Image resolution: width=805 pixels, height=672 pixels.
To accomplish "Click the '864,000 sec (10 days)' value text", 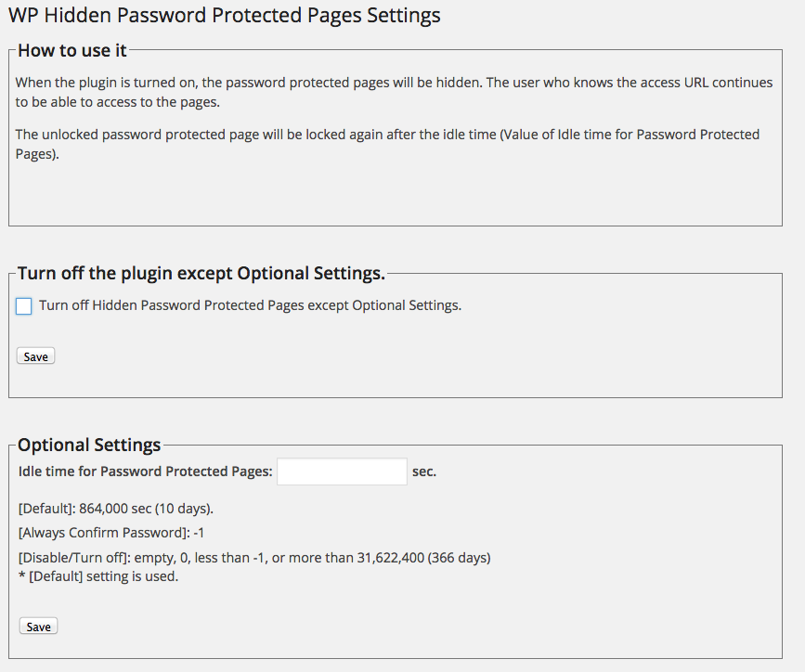I will pos(145,509).
